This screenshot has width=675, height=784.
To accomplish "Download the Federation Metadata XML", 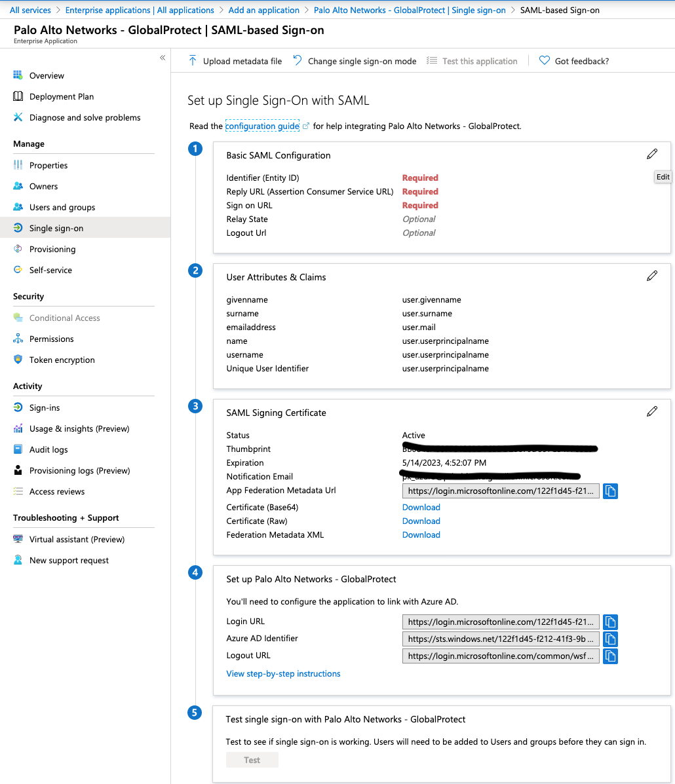I will point(421,534).
